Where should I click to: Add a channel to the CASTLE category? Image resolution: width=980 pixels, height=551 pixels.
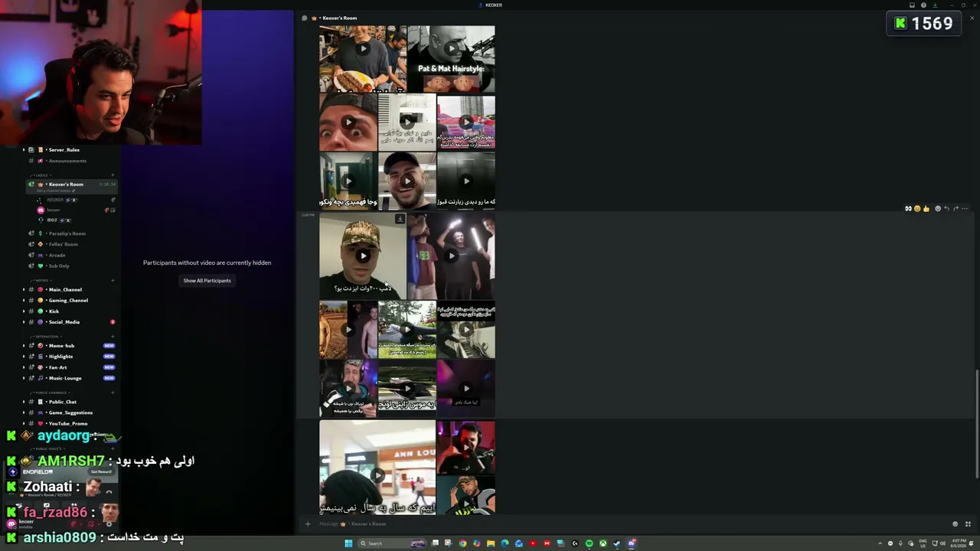(113, 175)
